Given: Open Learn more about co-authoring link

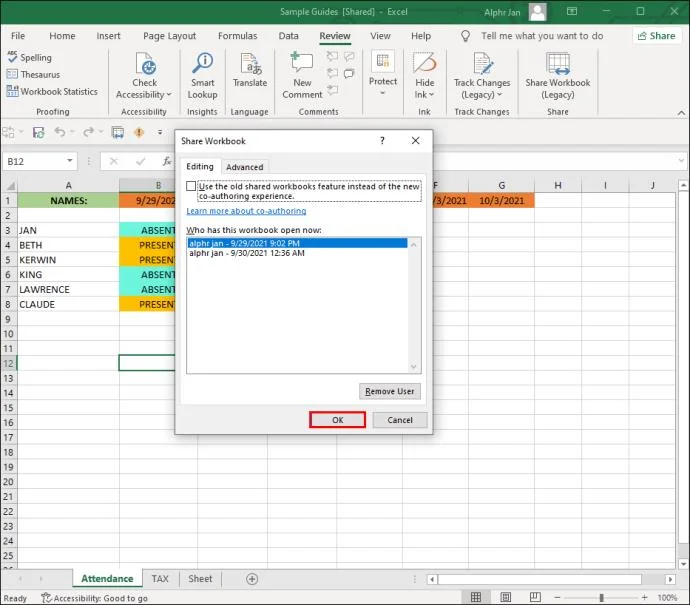Looking at the screenshot, I should (246, 211).
